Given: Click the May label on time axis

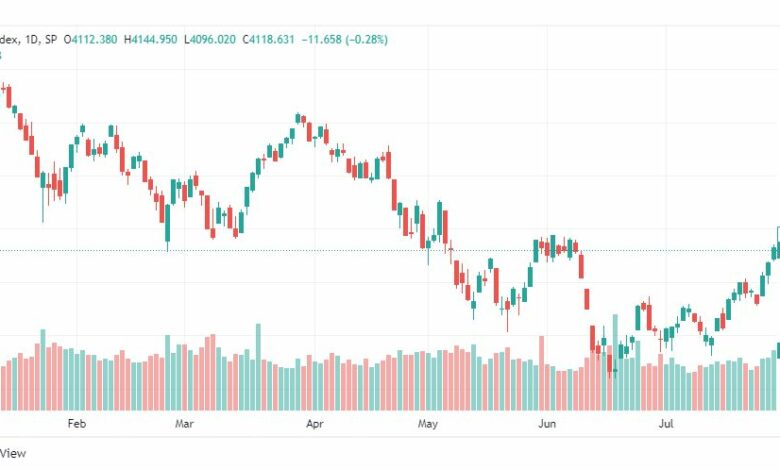Looking at the screenshot, I should click(428, 424).
